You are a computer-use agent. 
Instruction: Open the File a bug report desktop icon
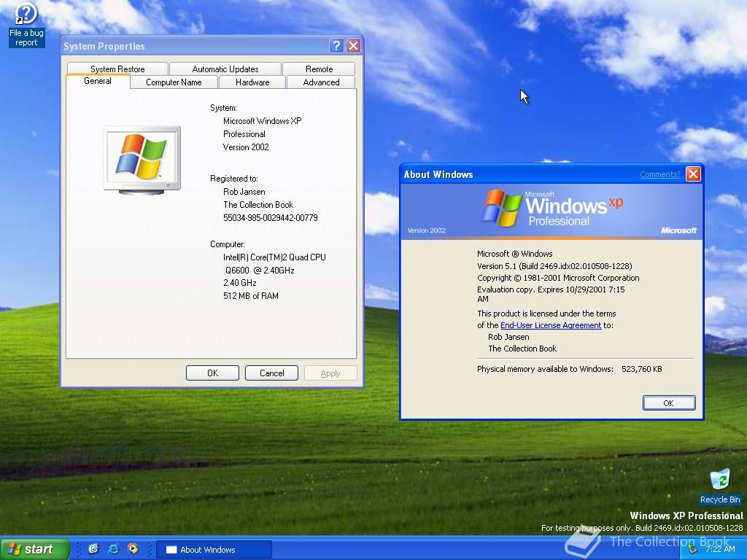(x=26, y=24)
